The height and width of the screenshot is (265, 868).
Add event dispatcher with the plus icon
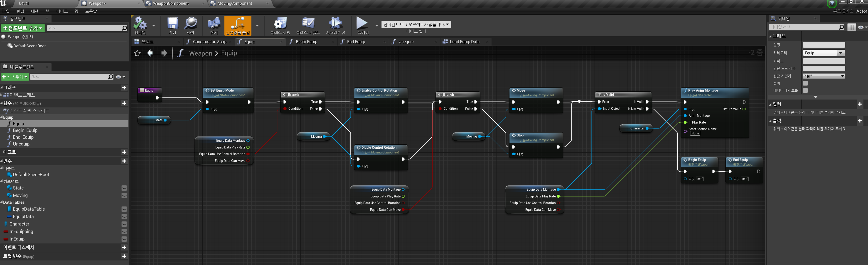pyautogui.click(x=124, y=248)
